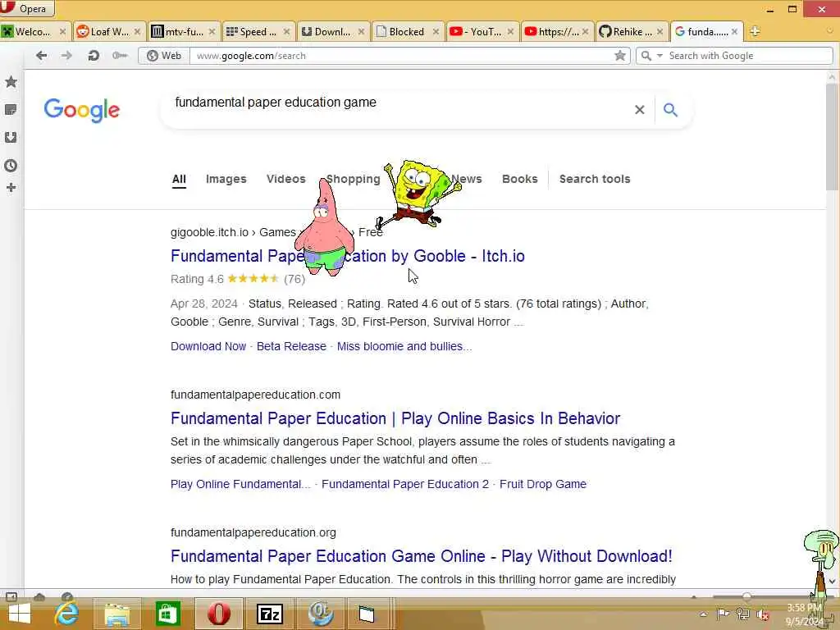Close the funda... Google tab
The height and width of the screenshot is (630, 840).
click(734, 32)
